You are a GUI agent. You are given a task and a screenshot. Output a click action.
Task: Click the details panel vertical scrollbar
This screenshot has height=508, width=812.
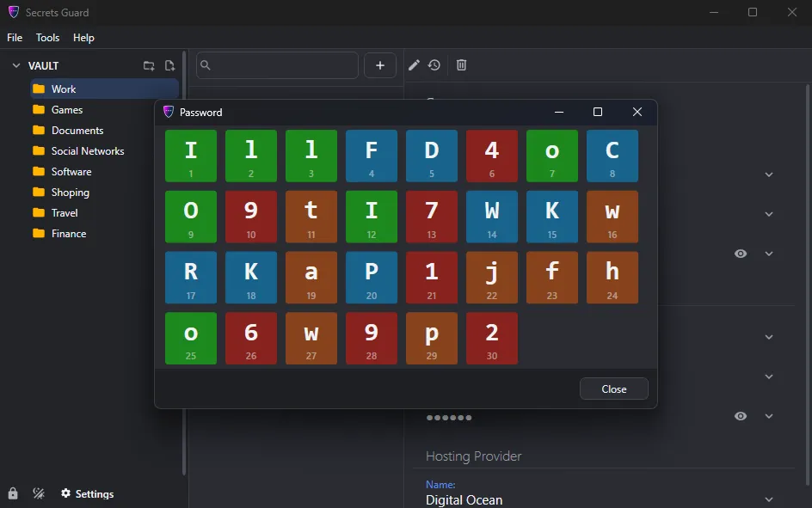coord(808,285)
